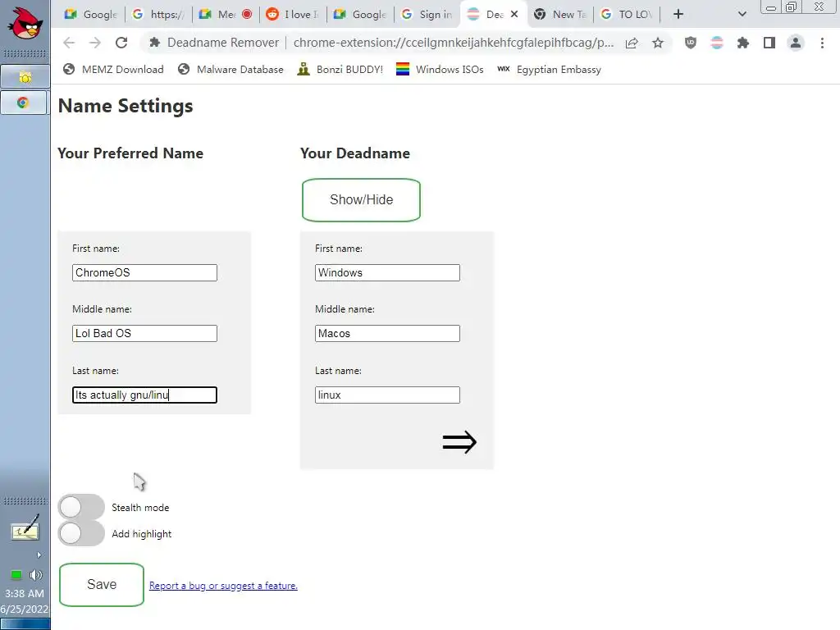Open the Bonzi BUDDY! bookmark
This screenshot has width=840, height=630.
pos(340,70)
